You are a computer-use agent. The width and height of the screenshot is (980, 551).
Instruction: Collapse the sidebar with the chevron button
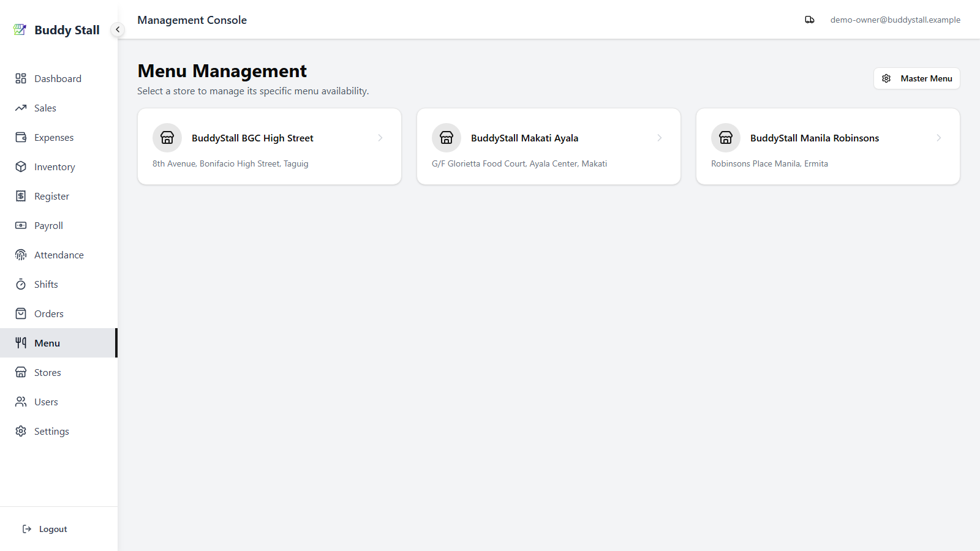(x=118, y=29)
